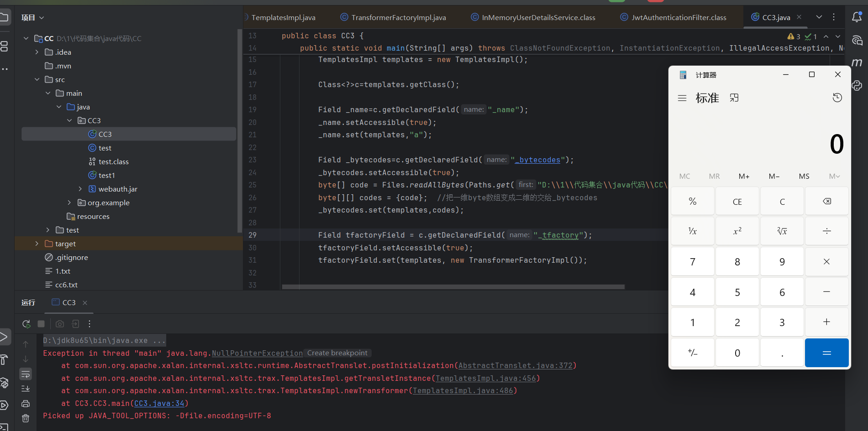Open the Notifications bell panel

click(x=857, y=17)
